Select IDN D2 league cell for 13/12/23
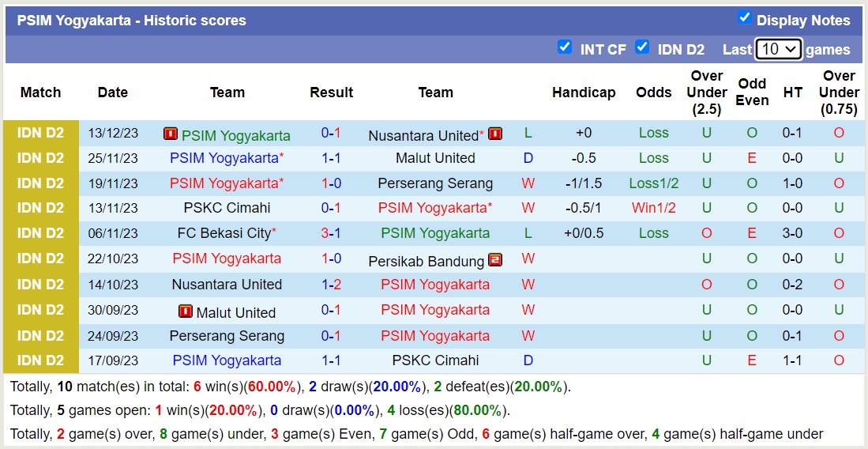Image resolution: width=868 pixels, height=449 pixels. coord(40,134)
